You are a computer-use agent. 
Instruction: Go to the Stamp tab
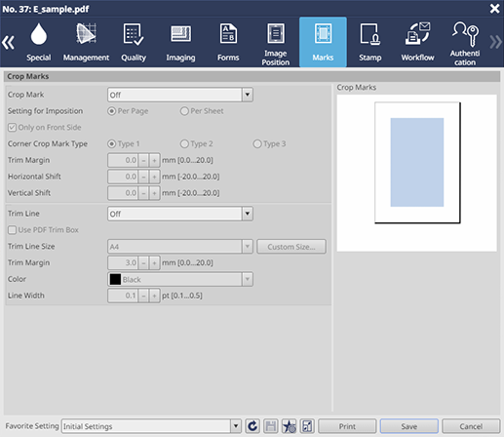point(370,42)
